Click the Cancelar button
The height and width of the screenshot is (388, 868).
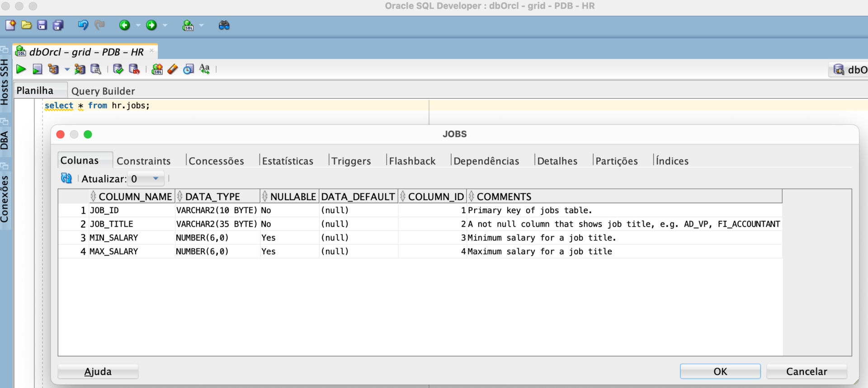[807, 371]
